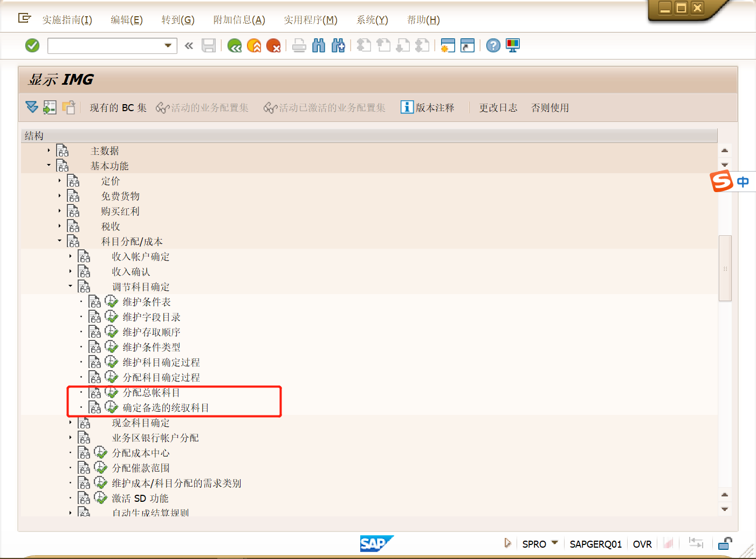Open the command field dropdown arrow
The width and height of the screenshot is (756, 559).
coord(169,45)
